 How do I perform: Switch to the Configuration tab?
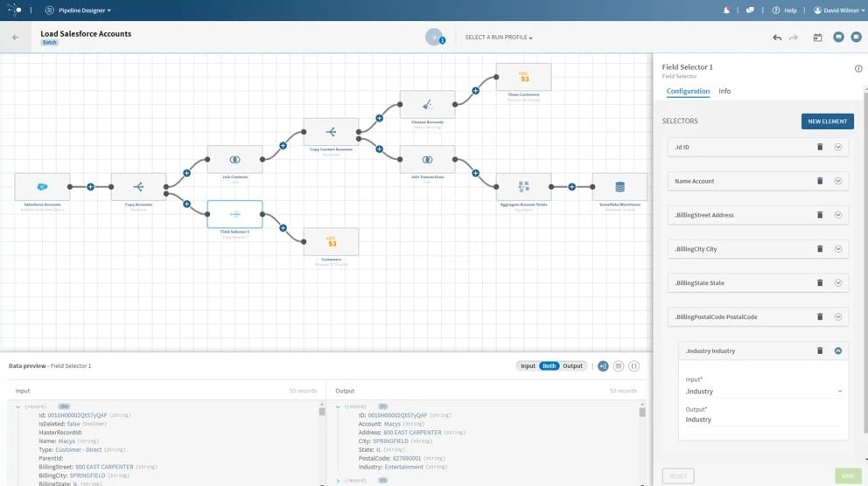click(x=688, y=91)
